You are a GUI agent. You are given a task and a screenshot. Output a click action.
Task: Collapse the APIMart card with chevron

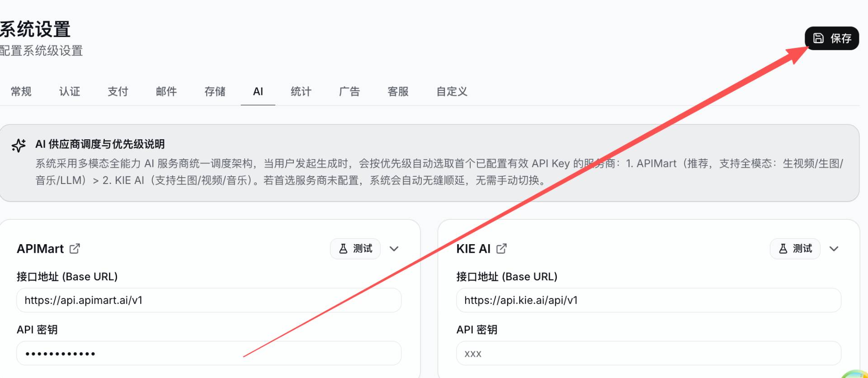(394, 249)
